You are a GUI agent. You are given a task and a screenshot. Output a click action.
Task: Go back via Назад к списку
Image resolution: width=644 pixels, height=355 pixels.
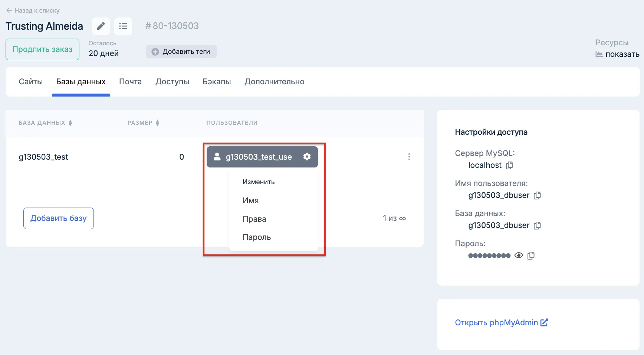pos(33,10)
